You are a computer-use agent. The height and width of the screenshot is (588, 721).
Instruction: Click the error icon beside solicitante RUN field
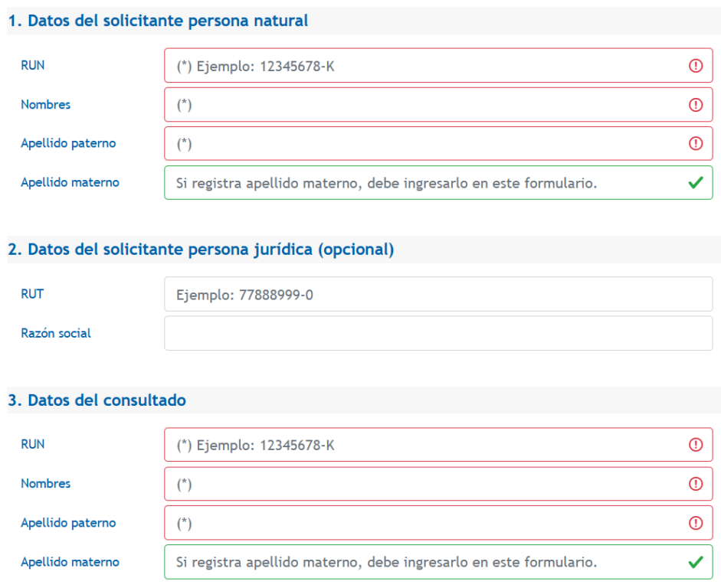click(x=696, y=65)
